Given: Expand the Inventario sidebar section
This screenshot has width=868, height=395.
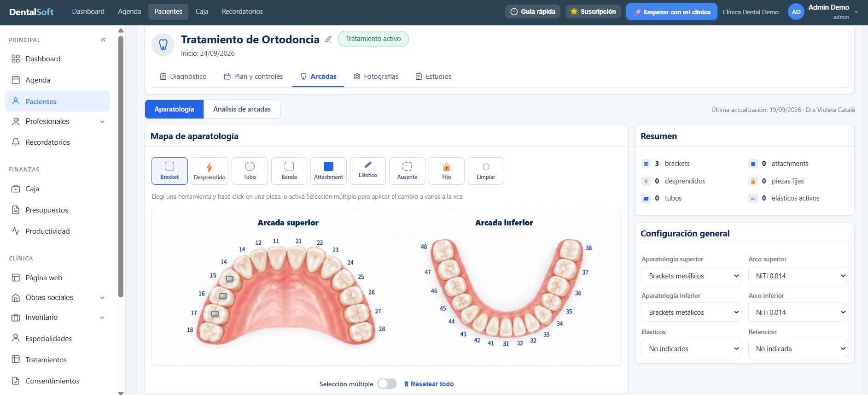Looking at the screenshot, I should [58, 317].
